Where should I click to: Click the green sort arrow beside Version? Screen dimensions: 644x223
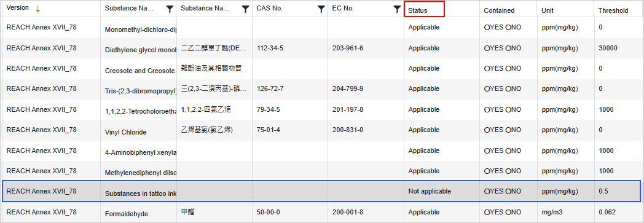[x=37, y=9]
